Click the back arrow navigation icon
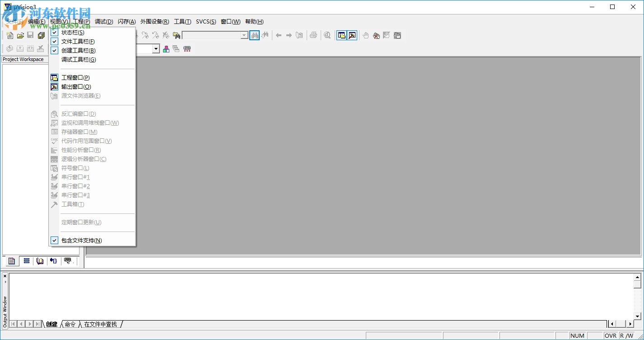This screenshot has width=644, height=340. coord(279,35)
